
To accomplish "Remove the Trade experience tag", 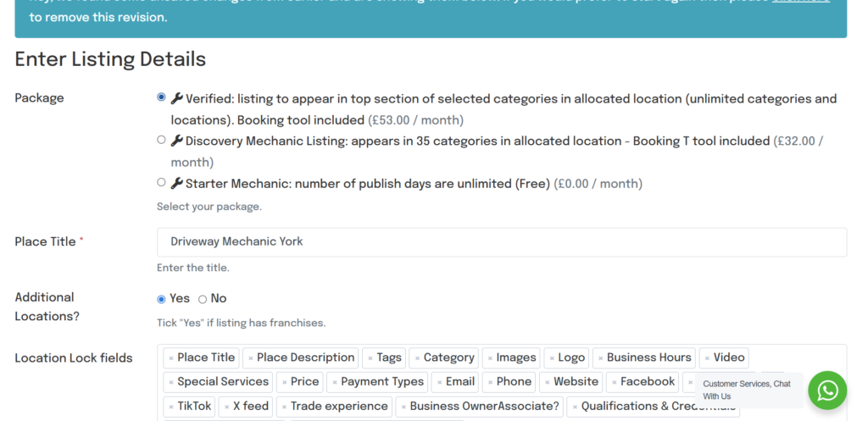I will 284,407.
